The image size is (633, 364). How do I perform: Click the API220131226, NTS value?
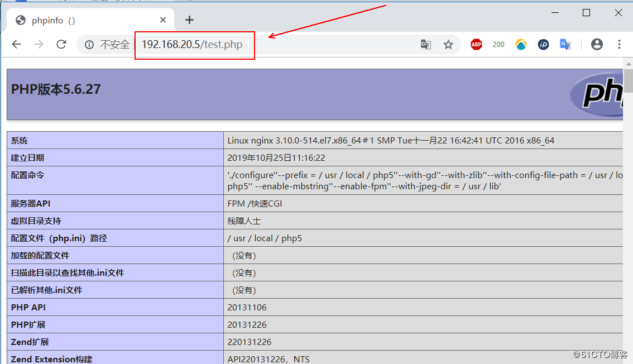[x=268, y=359]
